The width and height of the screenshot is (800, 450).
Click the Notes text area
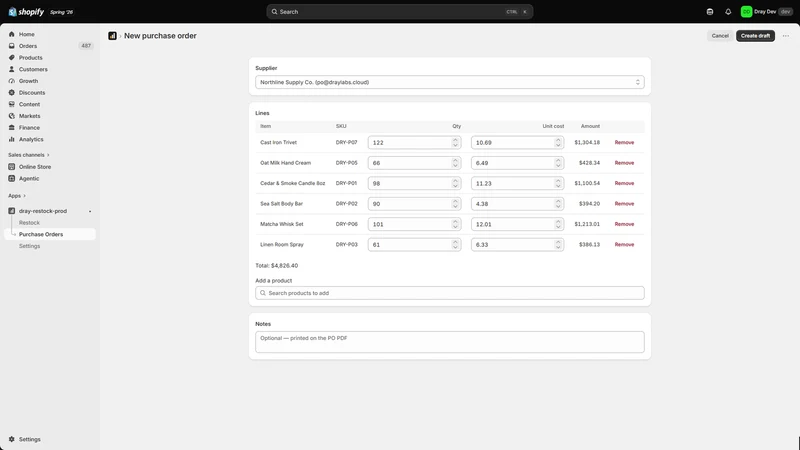(x=449, y=342)
